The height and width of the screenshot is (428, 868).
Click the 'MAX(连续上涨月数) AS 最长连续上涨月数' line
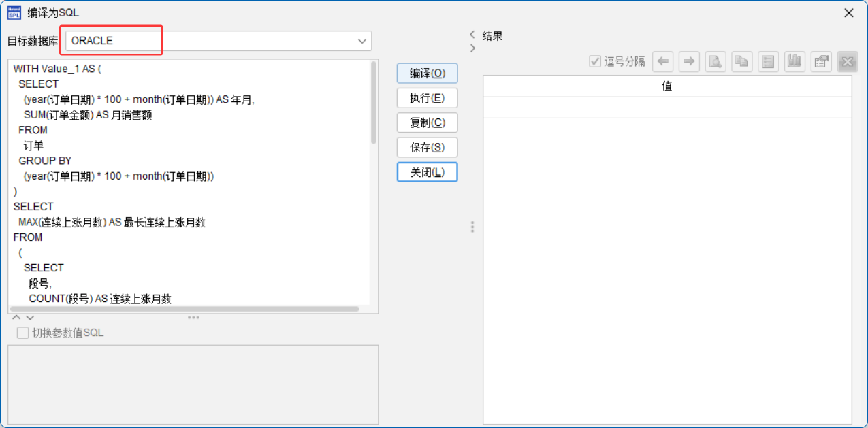(x=112, y=222)
